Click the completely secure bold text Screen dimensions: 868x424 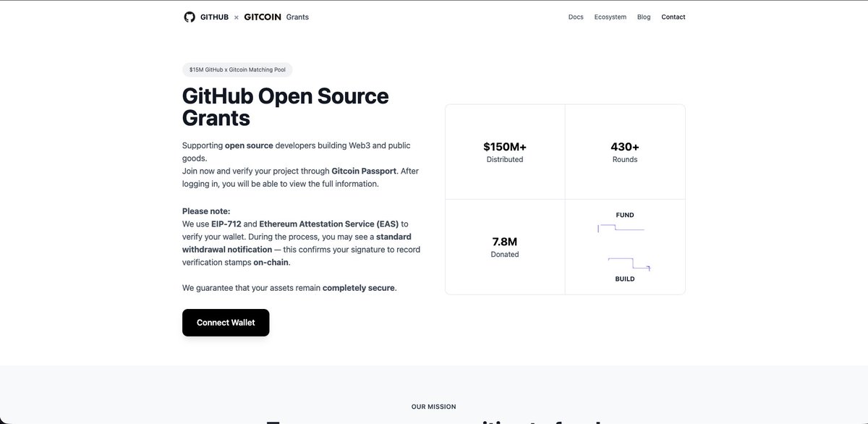point(359,288)
